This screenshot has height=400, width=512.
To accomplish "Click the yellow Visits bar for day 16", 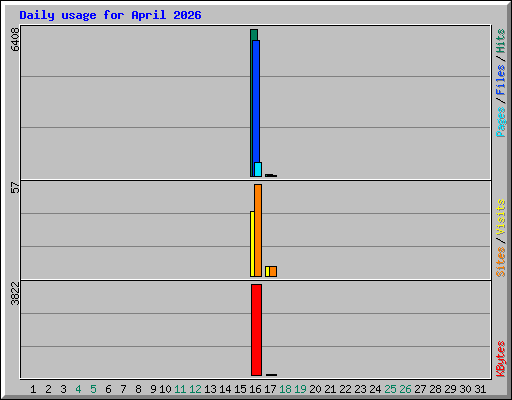I will tap(252, 244).
